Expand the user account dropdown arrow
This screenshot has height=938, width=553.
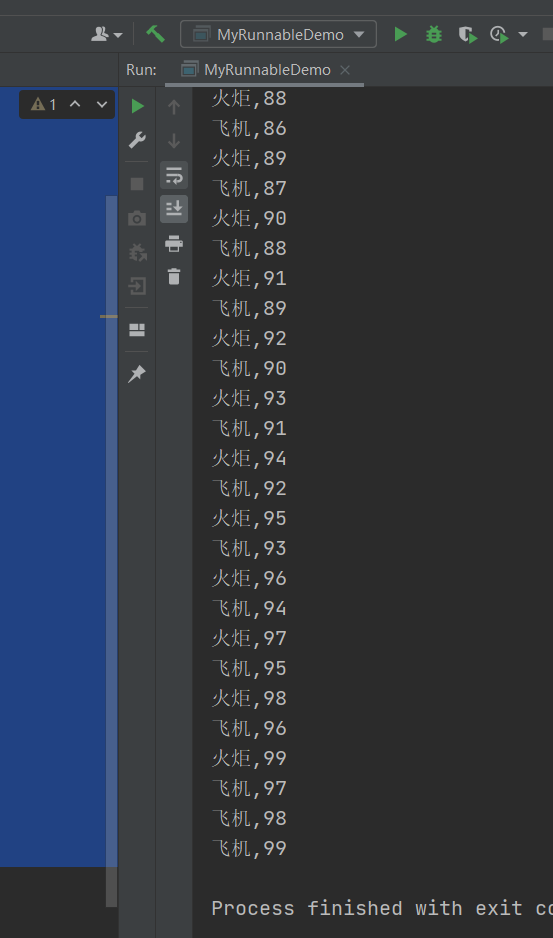tap(118, 35)
